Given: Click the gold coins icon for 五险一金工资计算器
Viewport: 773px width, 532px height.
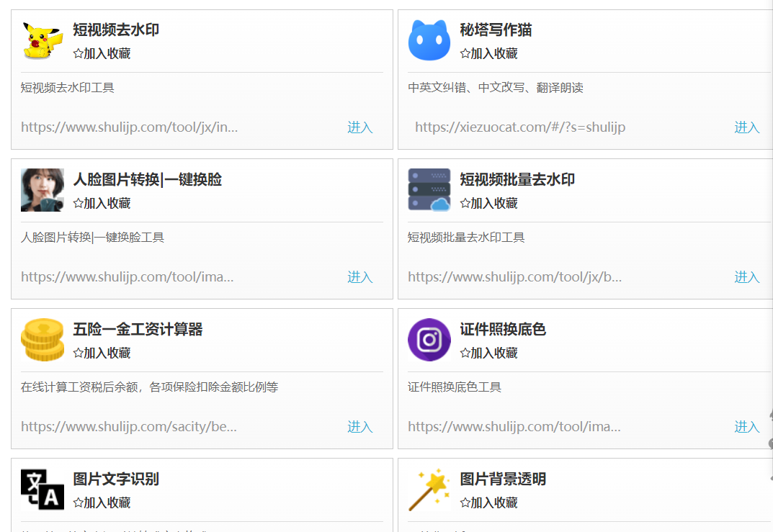Looking at the screenshot, I should point(42,339).
